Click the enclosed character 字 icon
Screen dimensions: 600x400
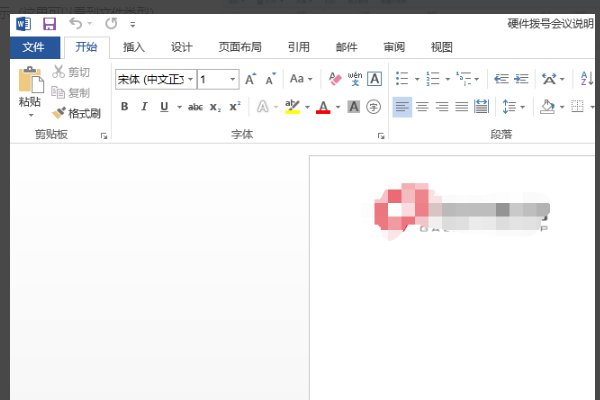(x=373, y=106)
